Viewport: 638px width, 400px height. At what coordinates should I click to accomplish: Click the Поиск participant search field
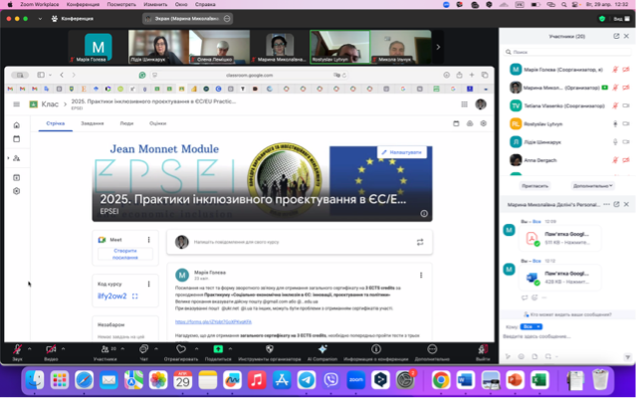(568, 52)
